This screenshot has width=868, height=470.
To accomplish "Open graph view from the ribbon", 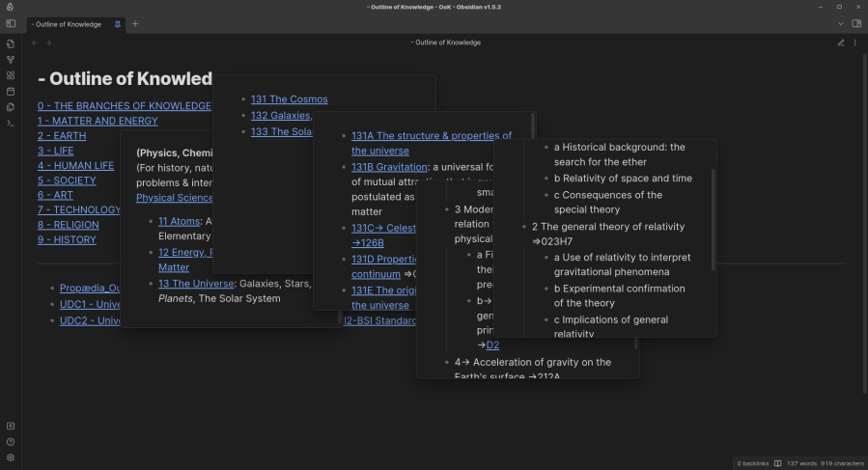I will [x=11, y=59].
